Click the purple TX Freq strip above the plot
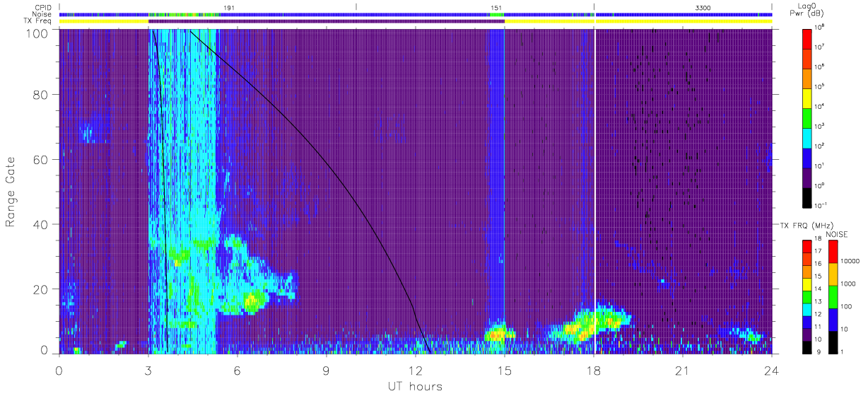 point(327,21)
